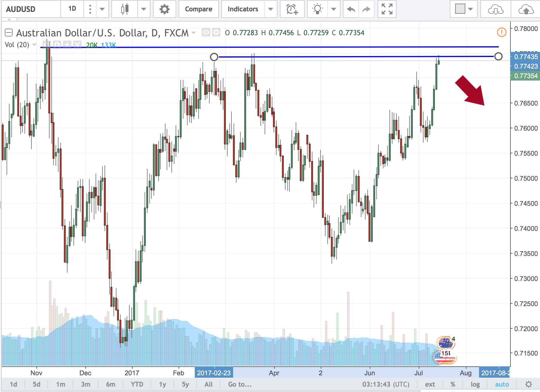Set range to YTD
This screenshot has width=540, height=392.
pyautogui.click(x=137, y=384)
